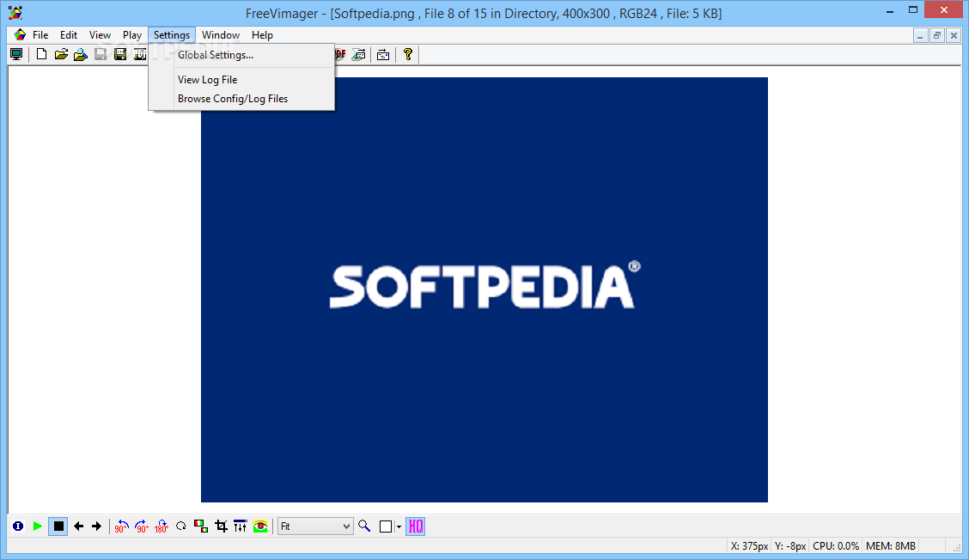Click the title bar application icon

[x=15, y=12]
